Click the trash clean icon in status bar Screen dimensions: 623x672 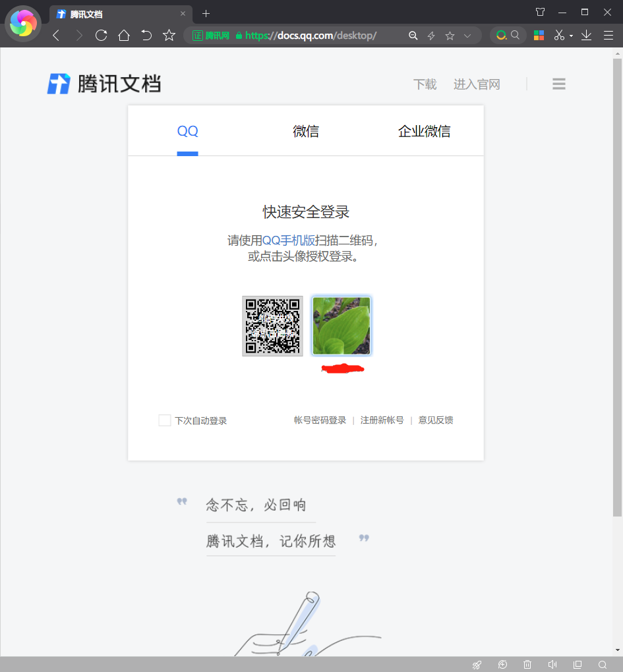click(527, 665)
